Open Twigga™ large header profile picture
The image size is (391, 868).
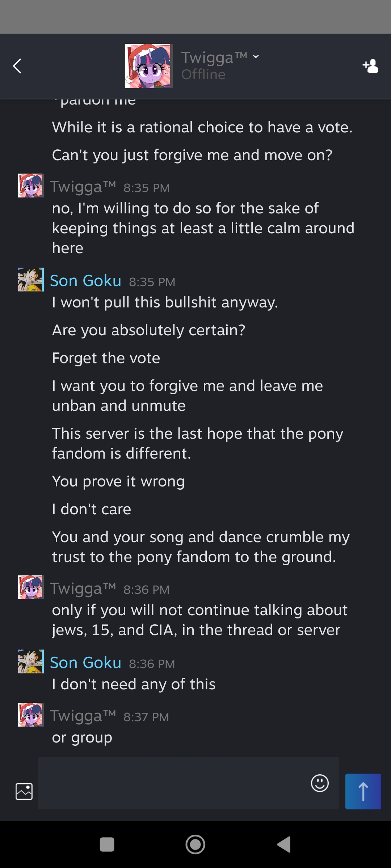[149, 66]
